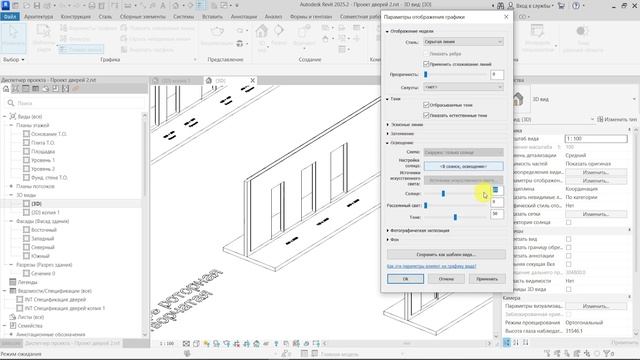Toggle the 'Отбрасываемые тени' checkbox
The width and height of the screenshot is (640, 360).
(426, 105)
